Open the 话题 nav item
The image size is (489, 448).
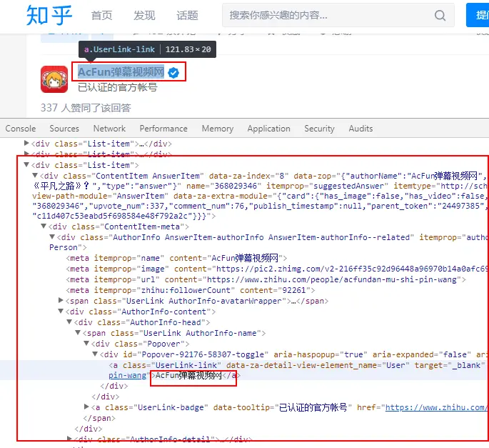[187, 15]
